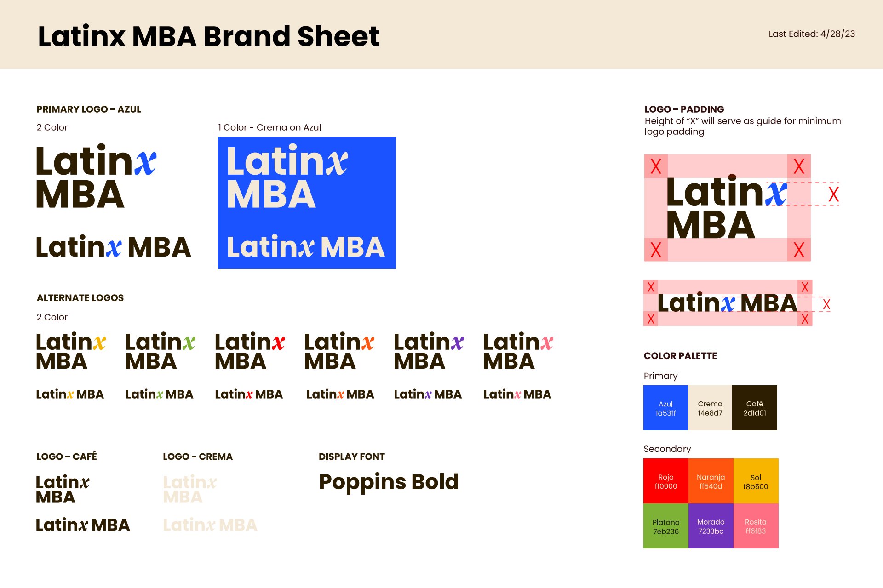Click the Café 2d1d01 swatch
Screen dimensions: 883x588
(755, 408)
